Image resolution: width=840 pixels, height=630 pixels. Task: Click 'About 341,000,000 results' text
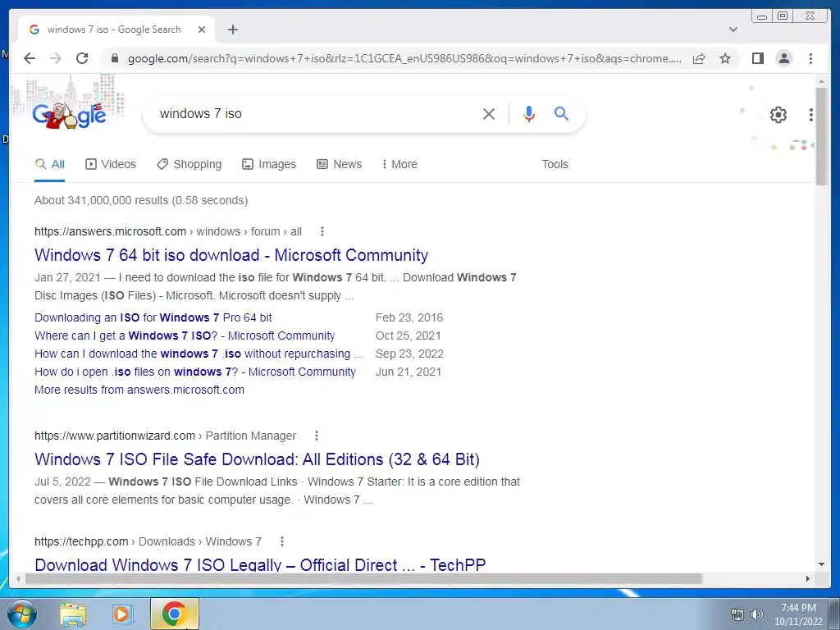[x=141, y=200]
